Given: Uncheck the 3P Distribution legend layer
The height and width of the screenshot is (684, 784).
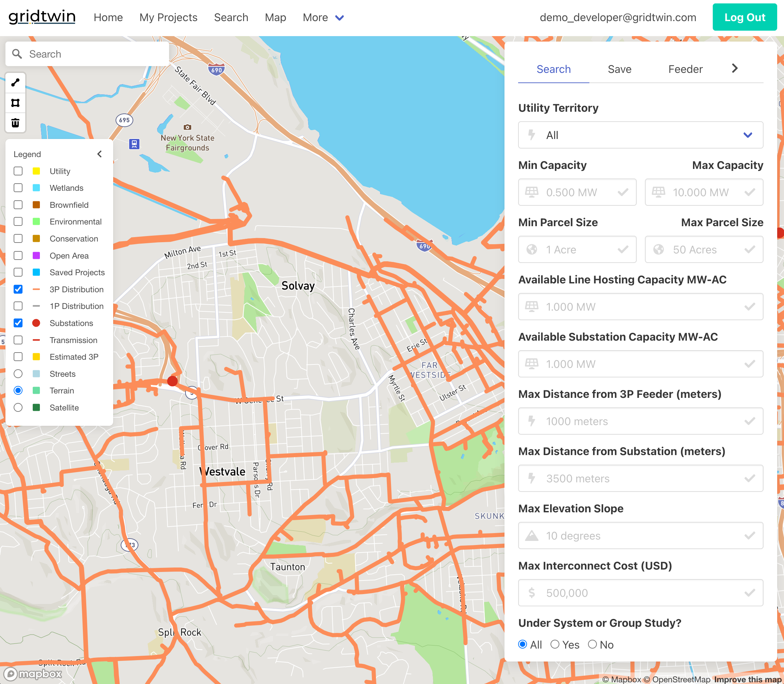Looking at the screenshot, I should coord(18,289).
